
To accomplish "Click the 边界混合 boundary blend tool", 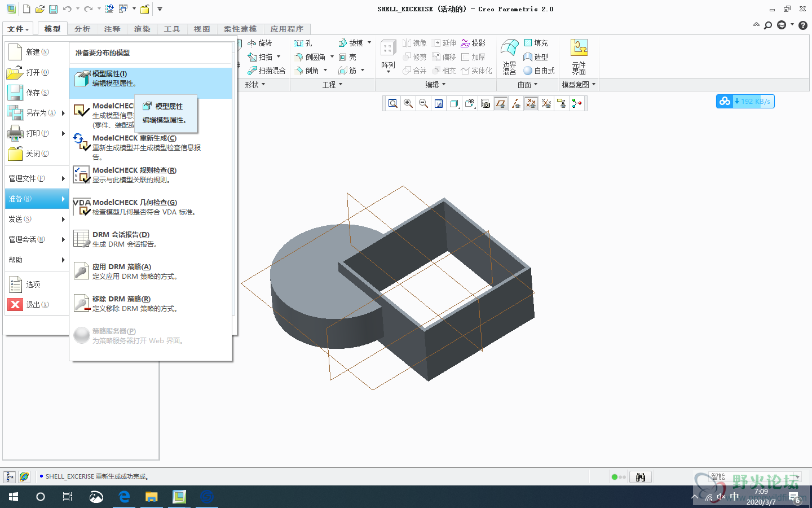I will (x=510, y=56).
